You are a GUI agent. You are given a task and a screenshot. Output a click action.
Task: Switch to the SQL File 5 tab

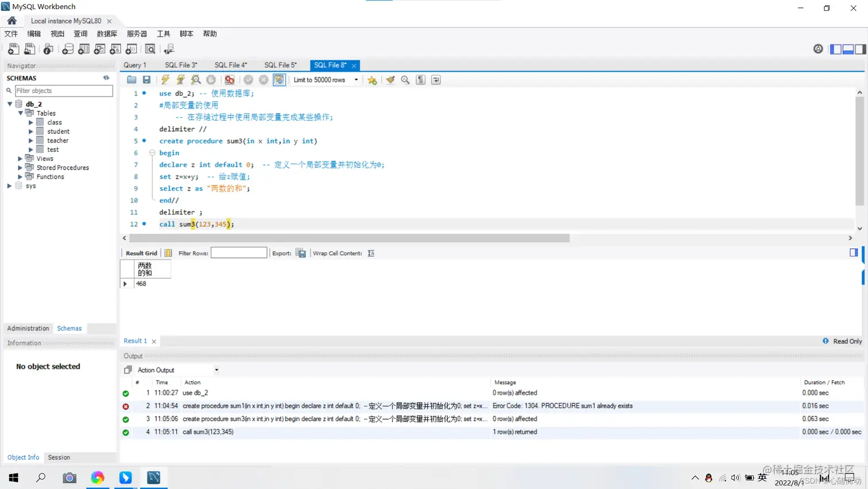click(281, 65)
